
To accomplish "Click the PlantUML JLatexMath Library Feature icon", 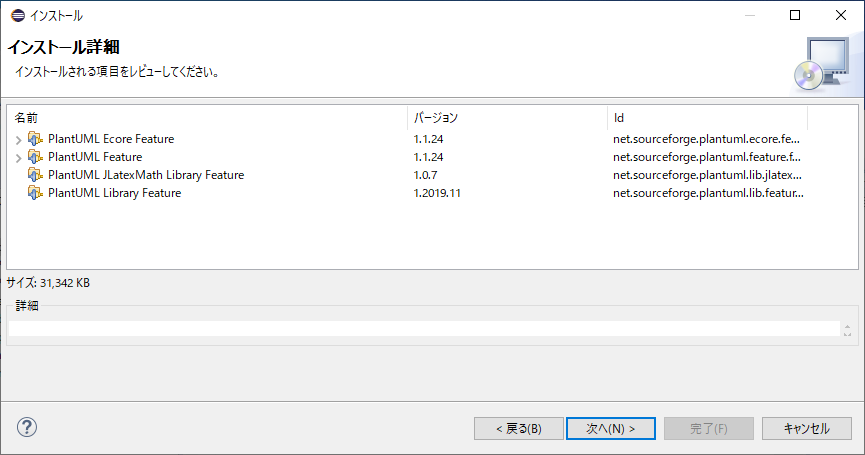I will pyautogui.click(x=36, y=175).
